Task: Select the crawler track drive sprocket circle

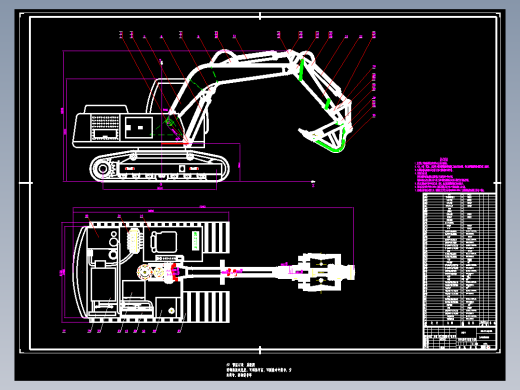Action: (103, 168)
